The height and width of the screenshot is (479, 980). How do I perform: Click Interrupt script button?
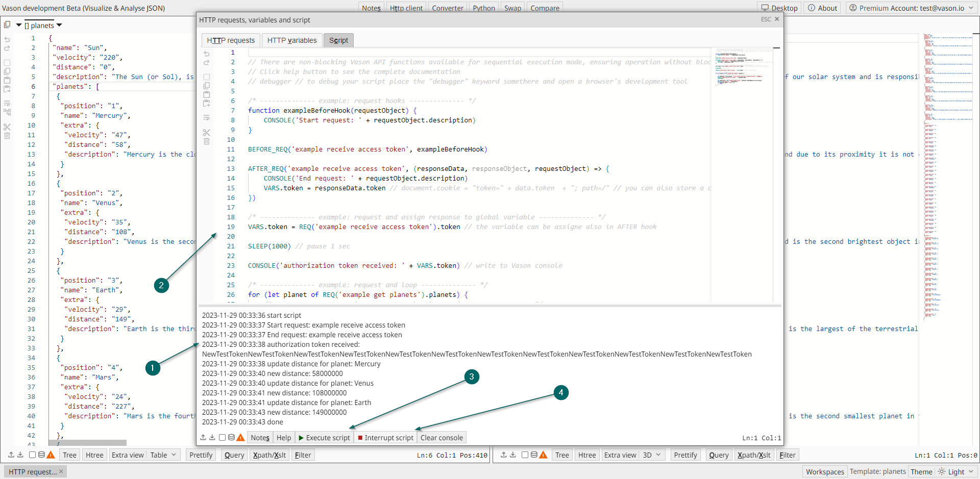click(386, 438)
